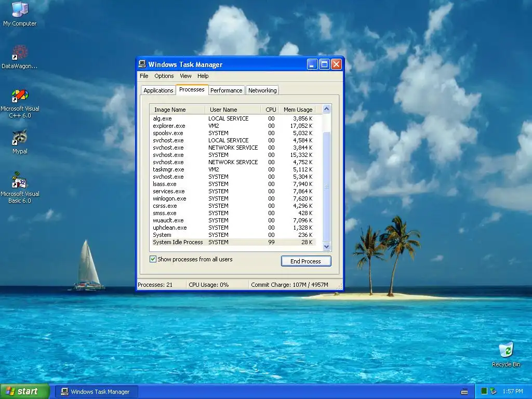This screenshot has width=532, height=399.
Task: Click the process list scroll down arrow
Action: point(326,247)
